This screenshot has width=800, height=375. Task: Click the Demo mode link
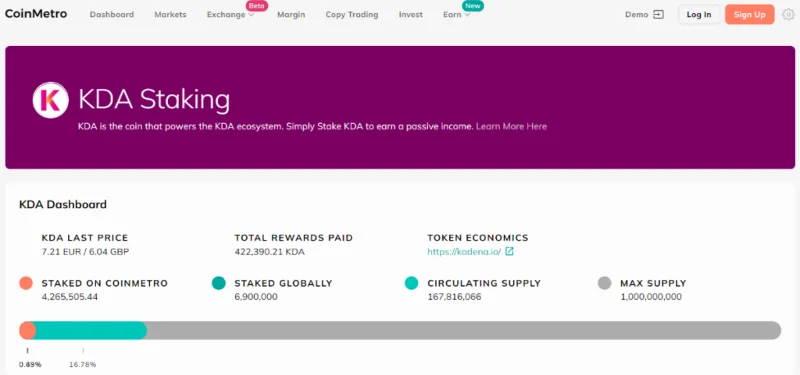(636, 15)
